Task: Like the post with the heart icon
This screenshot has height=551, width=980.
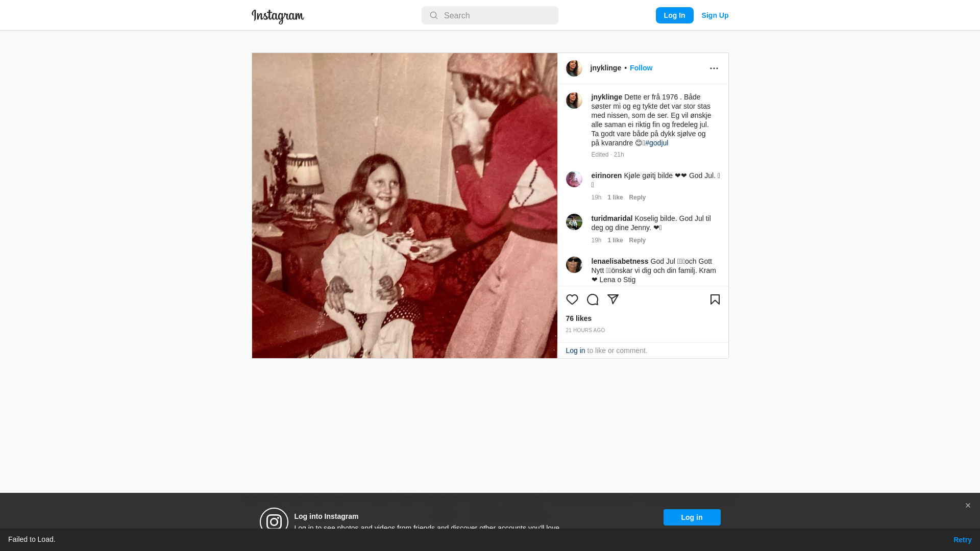Action: [x=572, y=299]
